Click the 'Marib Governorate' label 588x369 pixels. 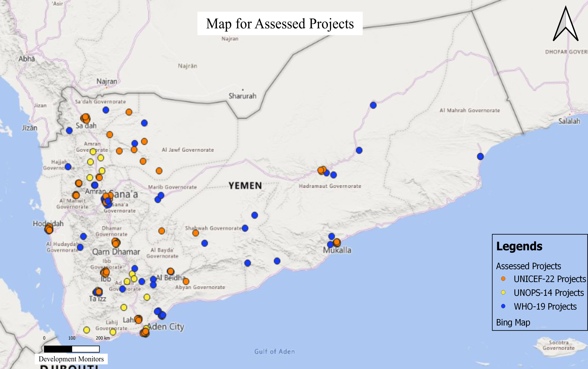pyautogui.click(x=172, y=187)
